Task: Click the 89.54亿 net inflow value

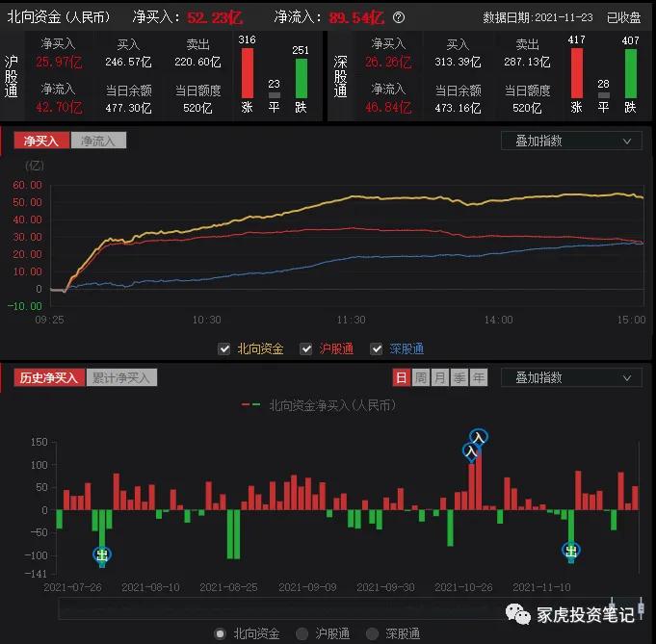Action: [x=356, y=17]
